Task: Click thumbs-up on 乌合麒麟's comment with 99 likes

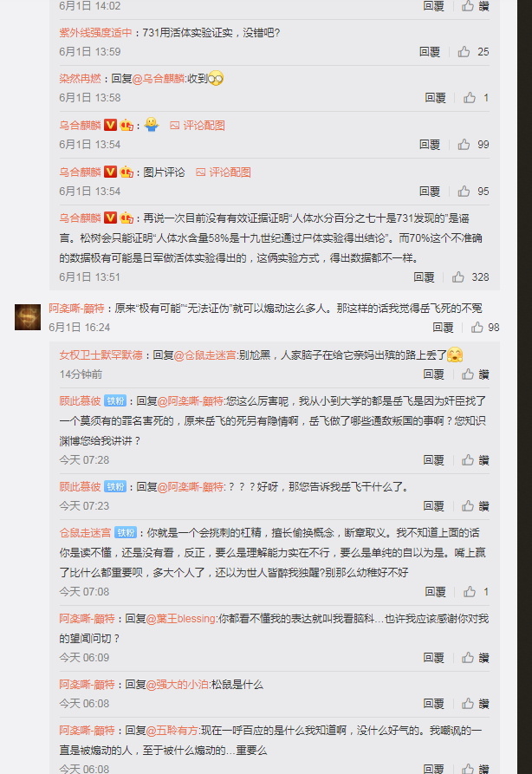Action: [x=464, y=144]
